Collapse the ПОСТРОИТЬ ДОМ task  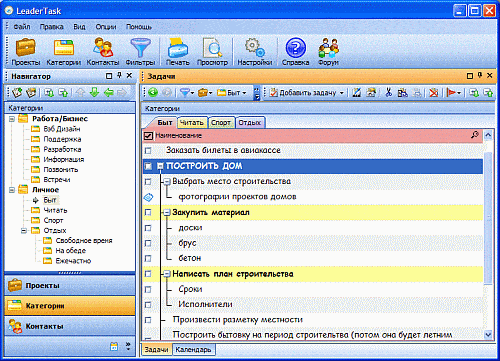[160, 166]
